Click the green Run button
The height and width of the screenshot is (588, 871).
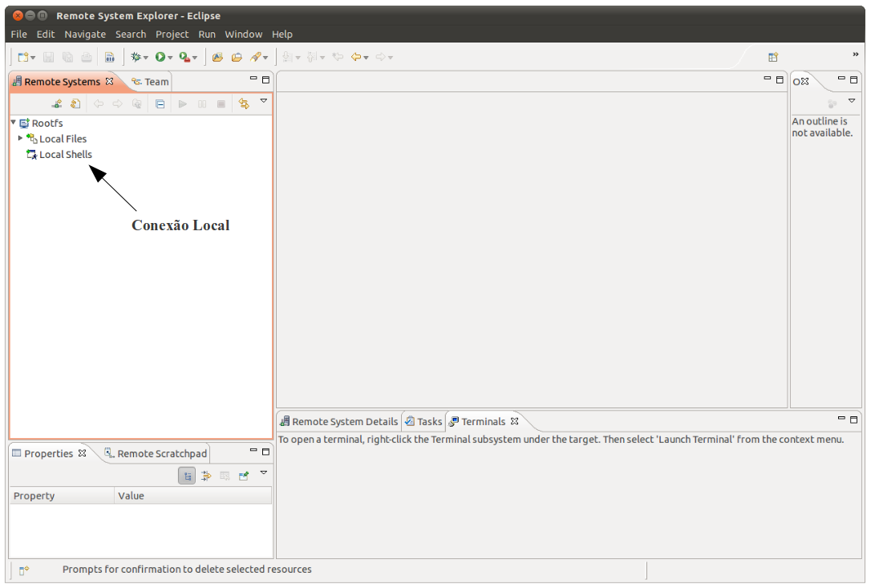coord(160,57)
